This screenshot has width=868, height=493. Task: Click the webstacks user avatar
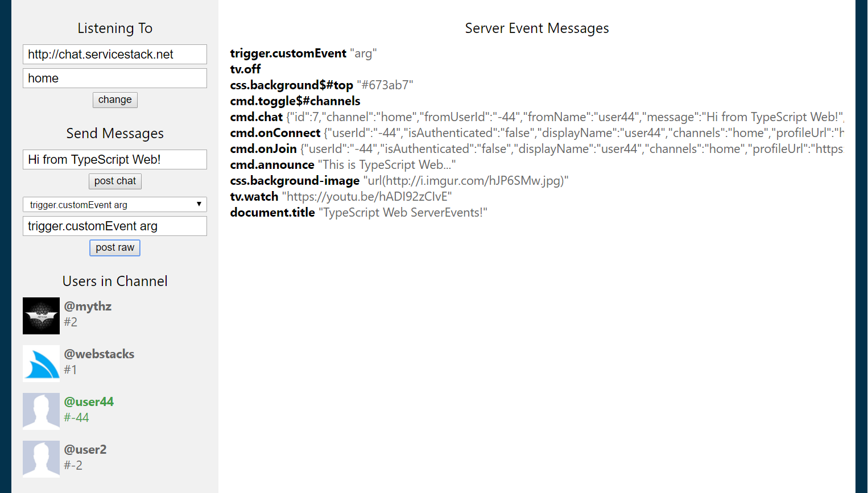tap(41, 363)
